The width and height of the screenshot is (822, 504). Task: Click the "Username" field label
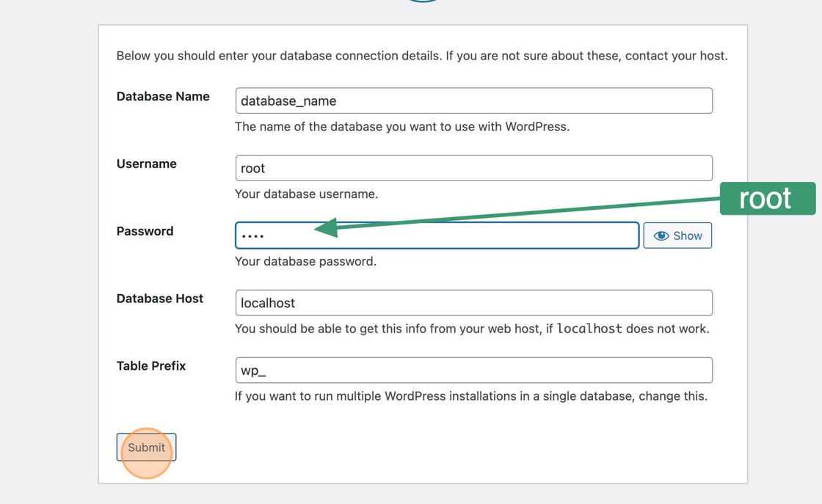[147, 164]
